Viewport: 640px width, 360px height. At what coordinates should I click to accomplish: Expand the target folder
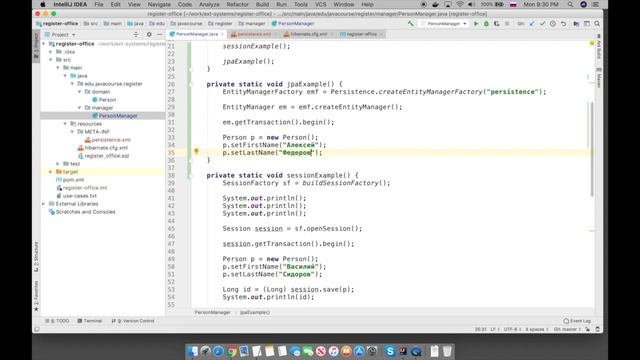coord(51,172)
